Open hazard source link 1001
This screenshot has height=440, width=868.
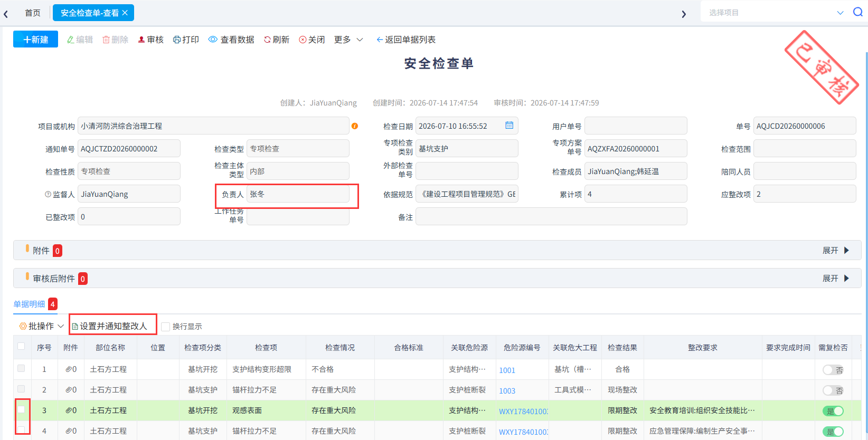(x=507, y=370)
